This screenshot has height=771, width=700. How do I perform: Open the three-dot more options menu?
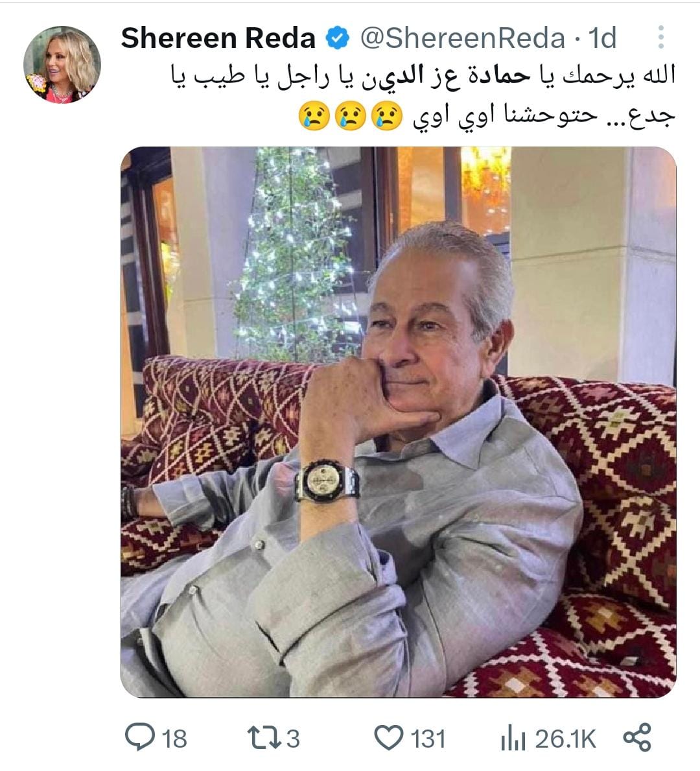[x=661, y=38]
